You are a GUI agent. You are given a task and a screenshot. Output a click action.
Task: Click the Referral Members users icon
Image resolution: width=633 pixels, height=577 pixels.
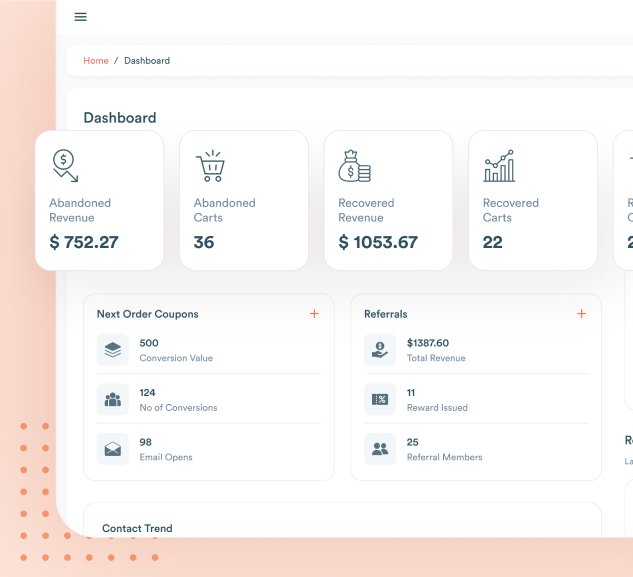[x=380, y=449]
